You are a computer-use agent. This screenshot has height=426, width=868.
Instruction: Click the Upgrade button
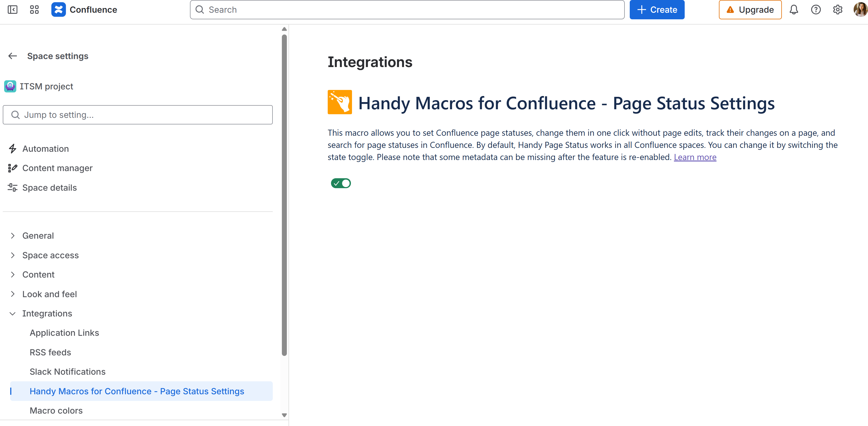750,9
